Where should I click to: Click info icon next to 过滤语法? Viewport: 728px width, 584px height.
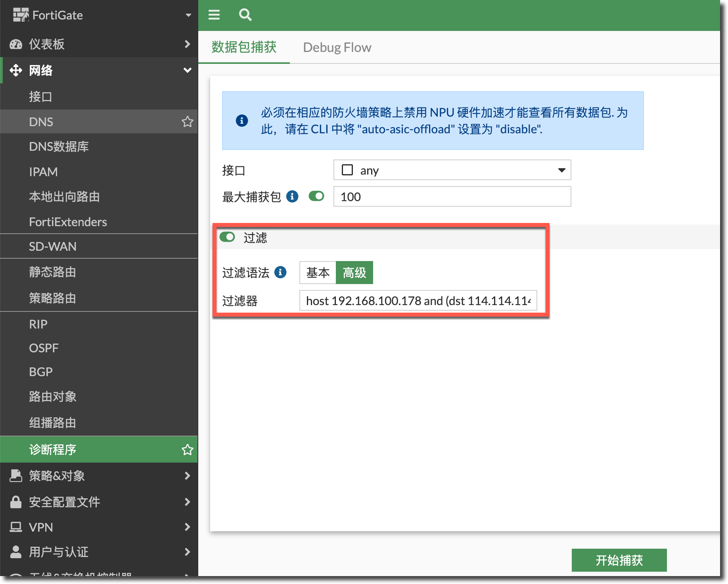tap(280, 273)
